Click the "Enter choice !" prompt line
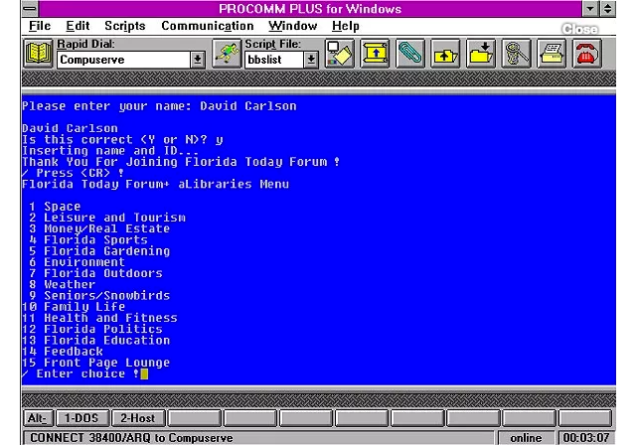The height and width of the screenshot is (445, 636). click(81, 374)
